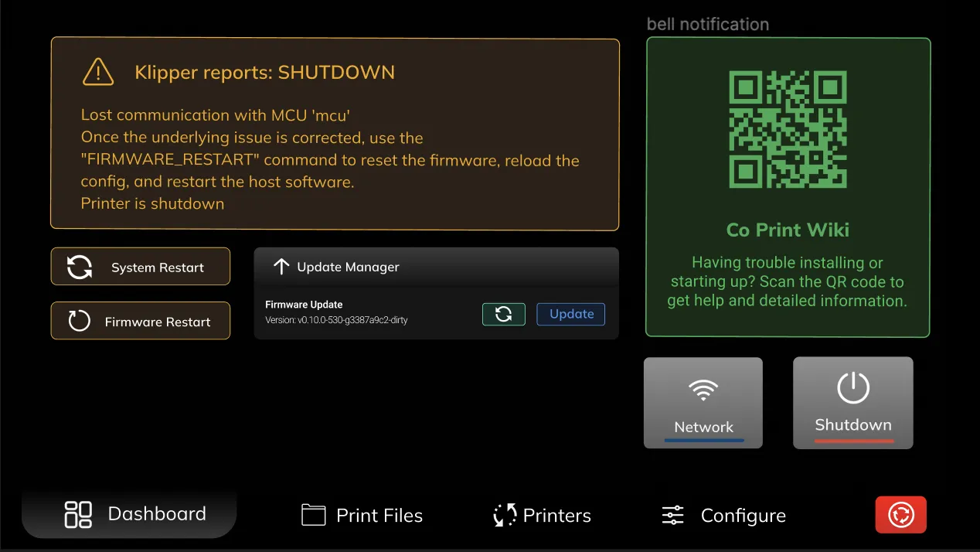This screenshot has width=980, height=552.
Task: Select the Update Manager up-arrow icon
Action: (x=281, y=267)
